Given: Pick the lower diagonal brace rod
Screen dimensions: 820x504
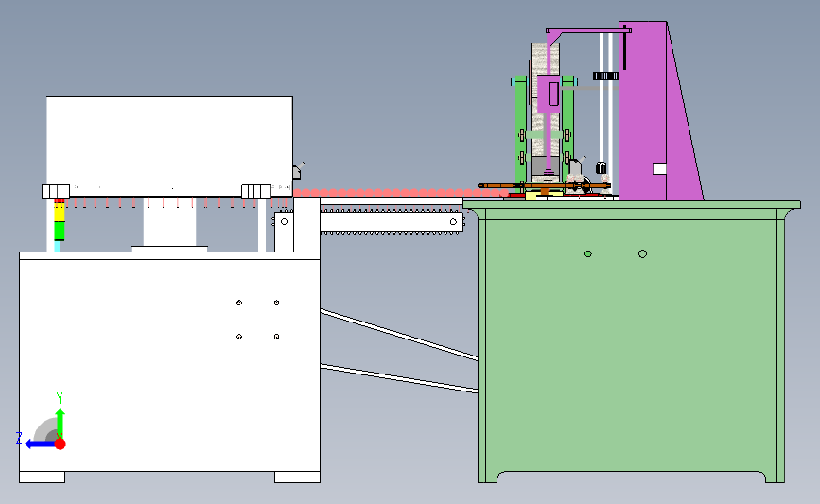Looking at the screenshot, I should pos(399,378).
